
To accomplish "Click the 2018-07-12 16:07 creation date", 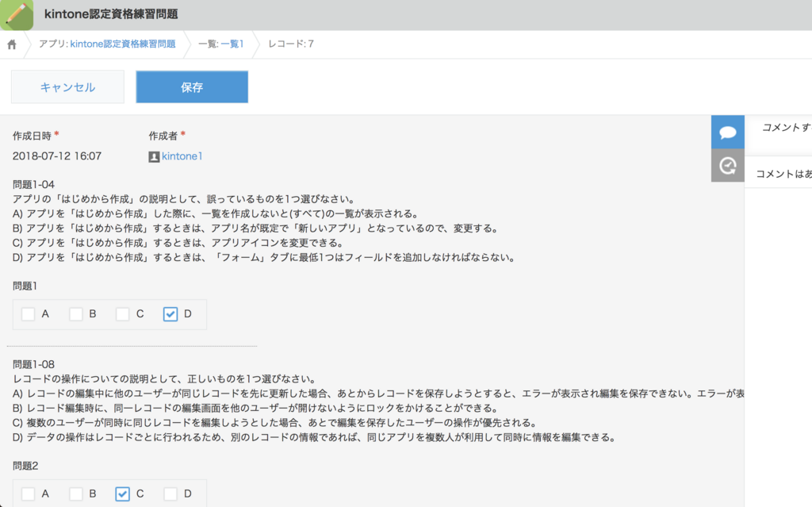I will (x=57, y=156).
